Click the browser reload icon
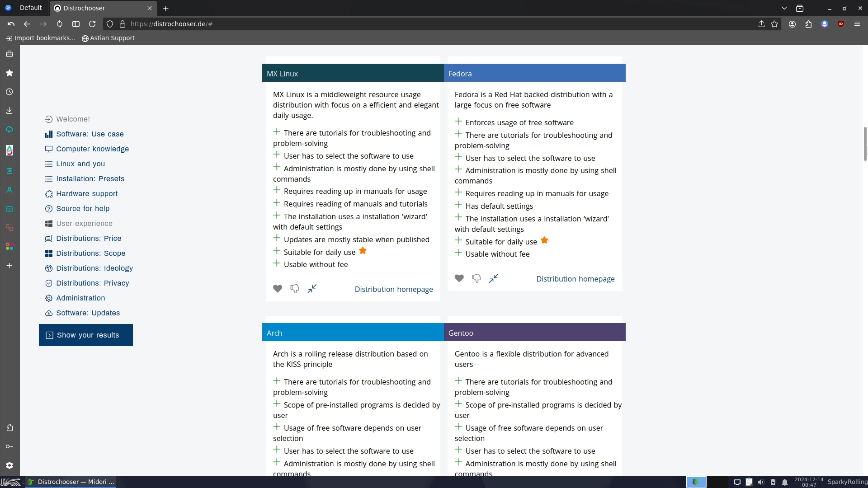Screen dimensions: 868x488 (x=92, y=24)
